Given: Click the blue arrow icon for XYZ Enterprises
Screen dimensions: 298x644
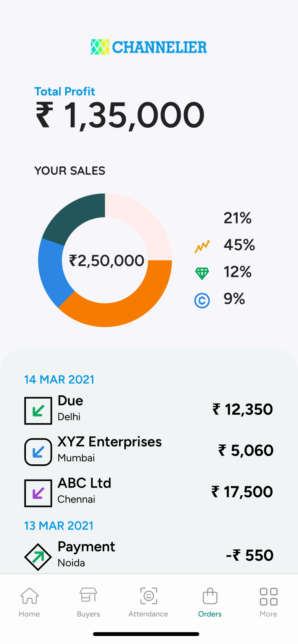Looking at the screenshot, I should point(38,452).
